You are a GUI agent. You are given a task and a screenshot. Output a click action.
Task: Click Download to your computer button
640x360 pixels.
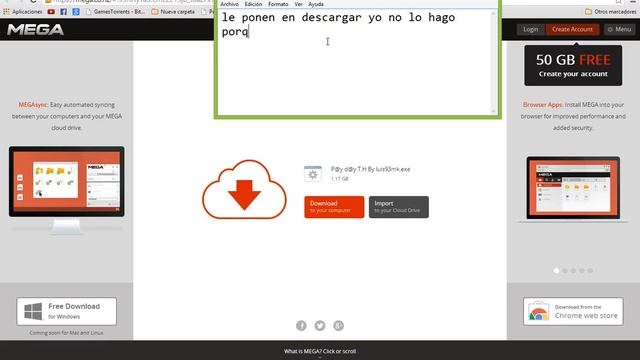(334, 207)
